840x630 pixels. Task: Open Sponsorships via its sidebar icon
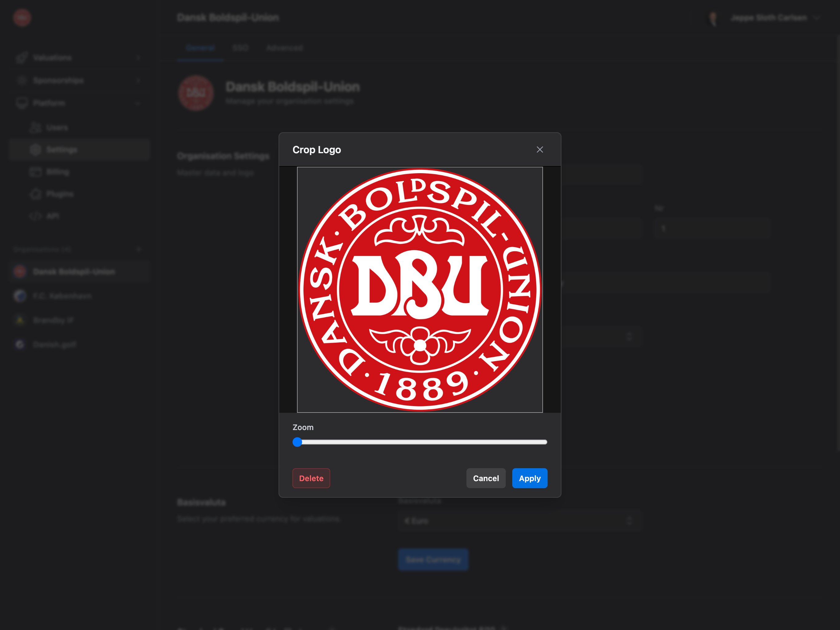click(22, 80)
